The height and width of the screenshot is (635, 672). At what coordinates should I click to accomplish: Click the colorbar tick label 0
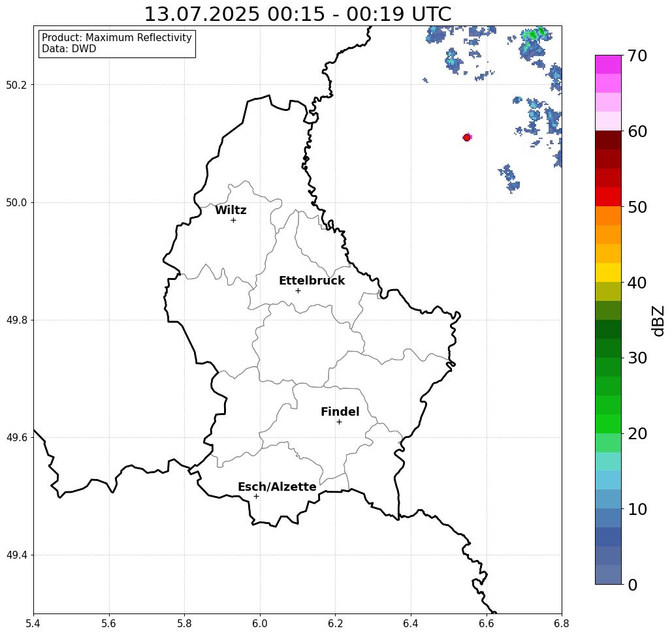pyautogui.click(x=633, y=585)
